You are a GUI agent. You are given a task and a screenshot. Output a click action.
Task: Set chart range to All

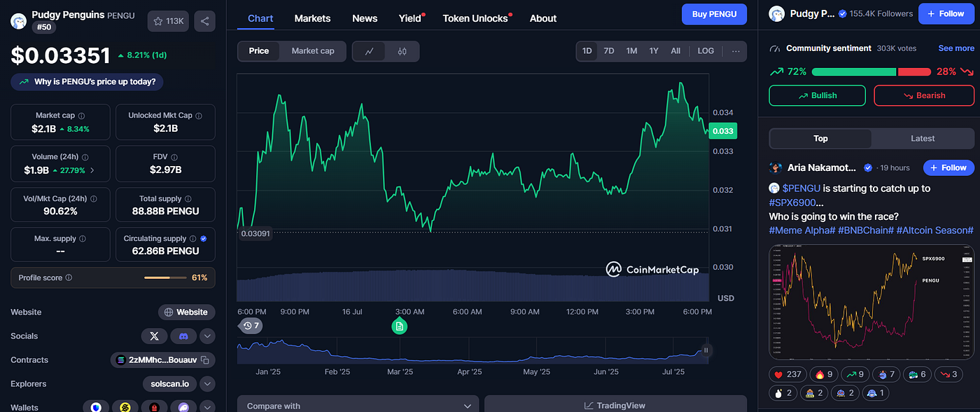[675, 51]
